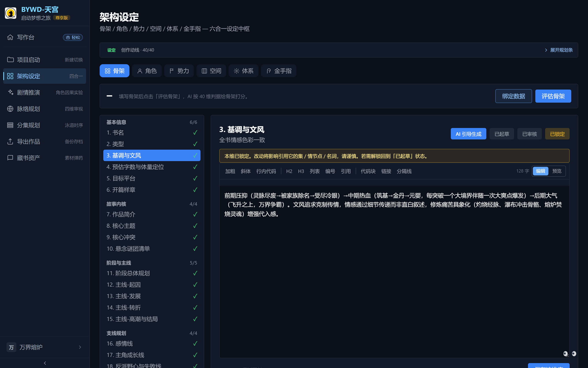
Task: Open the 空间 tab
Action: [x=211, y=71]
